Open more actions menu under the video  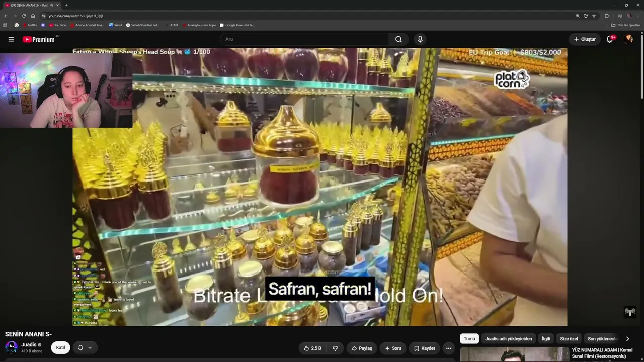(x=449, y=348)
